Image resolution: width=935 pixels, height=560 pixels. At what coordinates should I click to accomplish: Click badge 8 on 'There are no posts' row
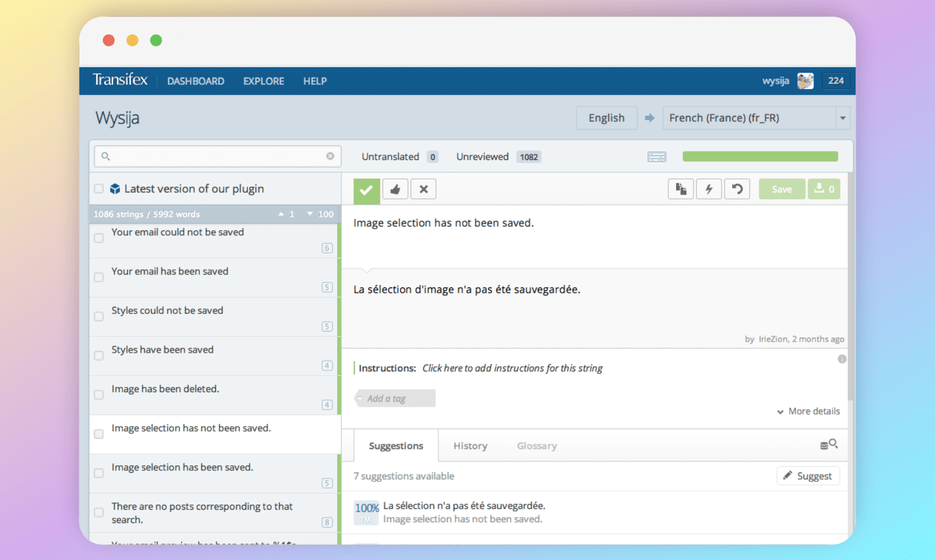pyautogui.click(x=327, y=522)
